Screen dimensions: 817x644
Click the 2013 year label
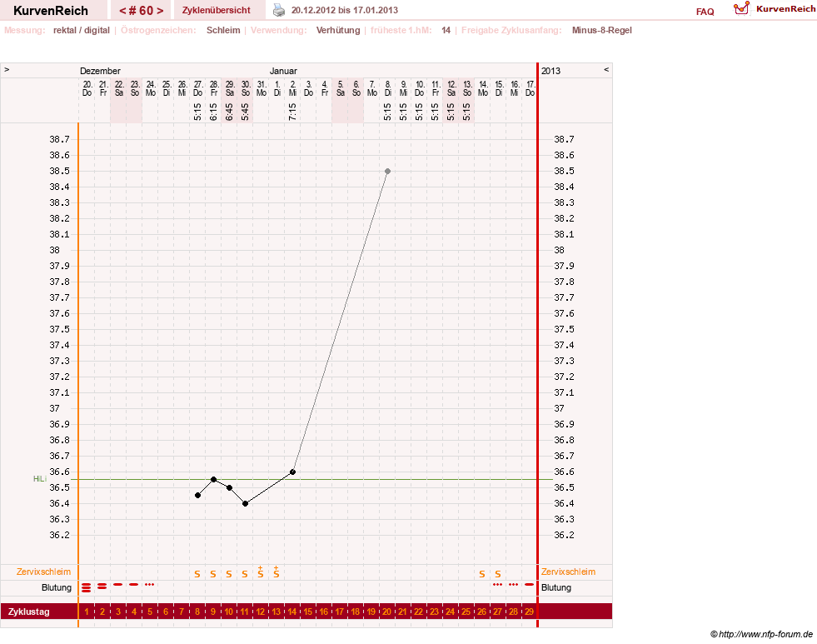click(x=550, y=71)
